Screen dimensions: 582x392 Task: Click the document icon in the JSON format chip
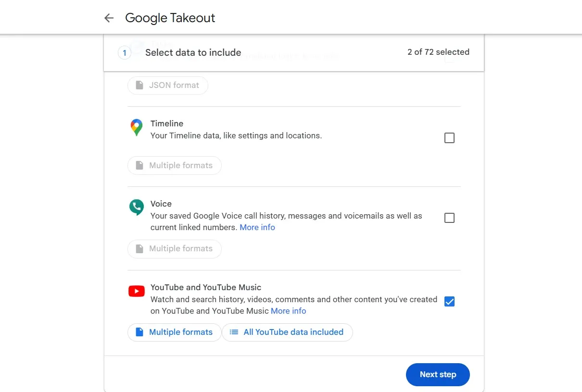click(x=139, y=85)
